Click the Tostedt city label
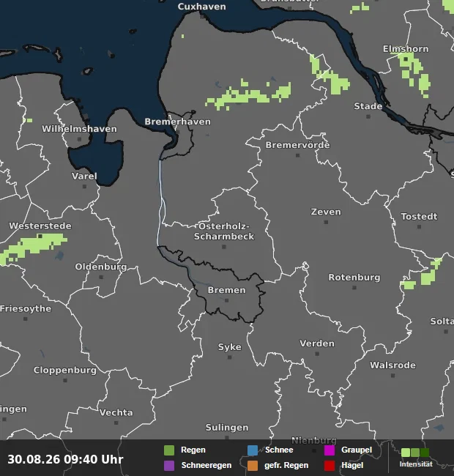The image size is (454, 476). [419, 217]
